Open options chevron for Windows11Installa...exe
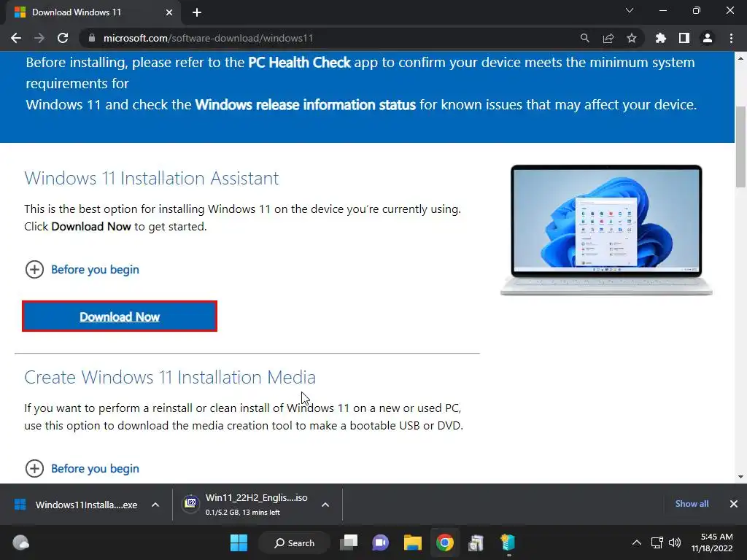 click(x=155, y=505)
